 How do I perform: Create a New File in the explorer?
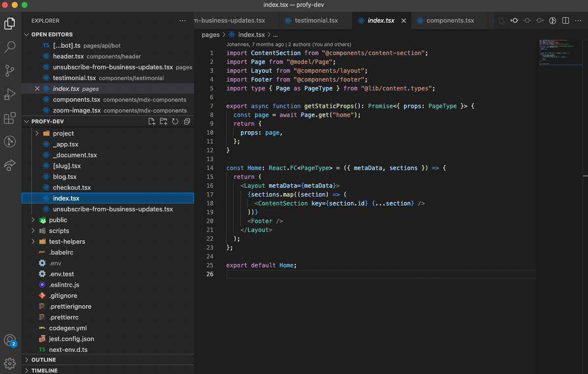152,121
